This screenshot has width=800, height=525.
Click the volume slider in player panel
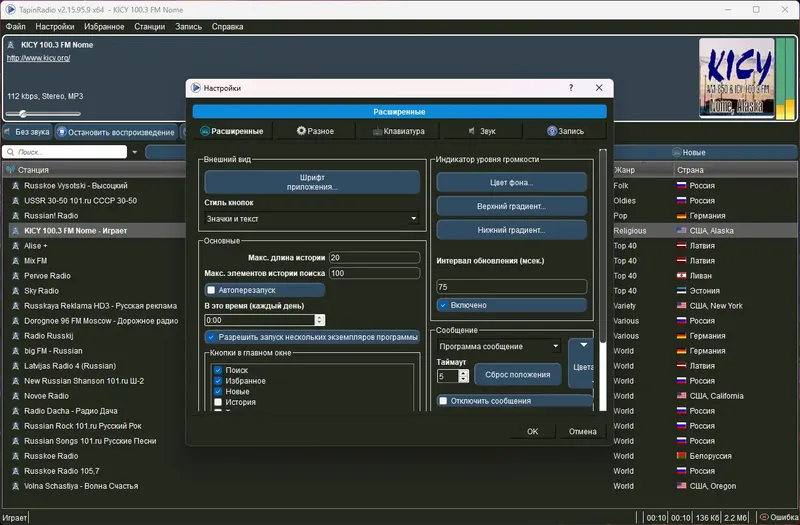[x=43, y=114]
